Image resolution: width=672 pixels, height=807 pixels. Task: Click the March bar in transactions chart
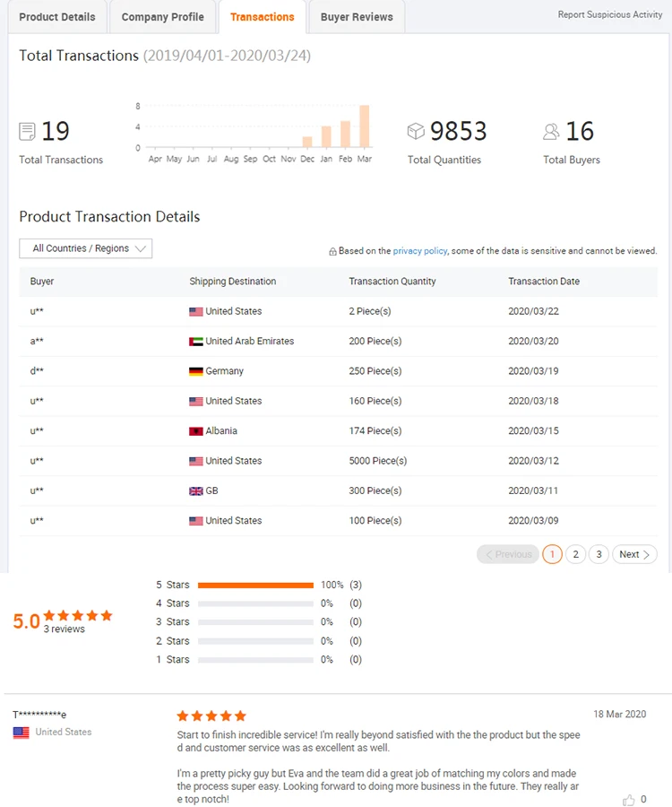[x=365, y=126]
